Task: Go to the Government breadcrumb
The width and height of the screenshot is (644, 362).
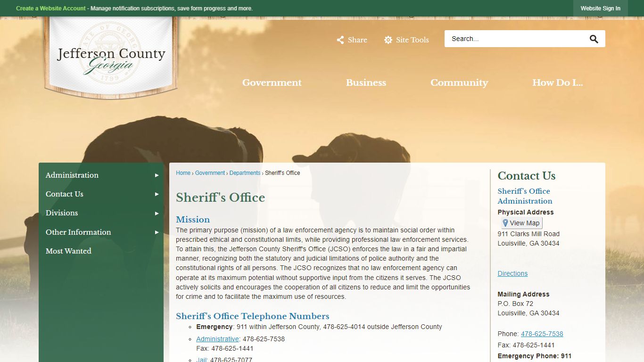Action: (x=210, y=173)
